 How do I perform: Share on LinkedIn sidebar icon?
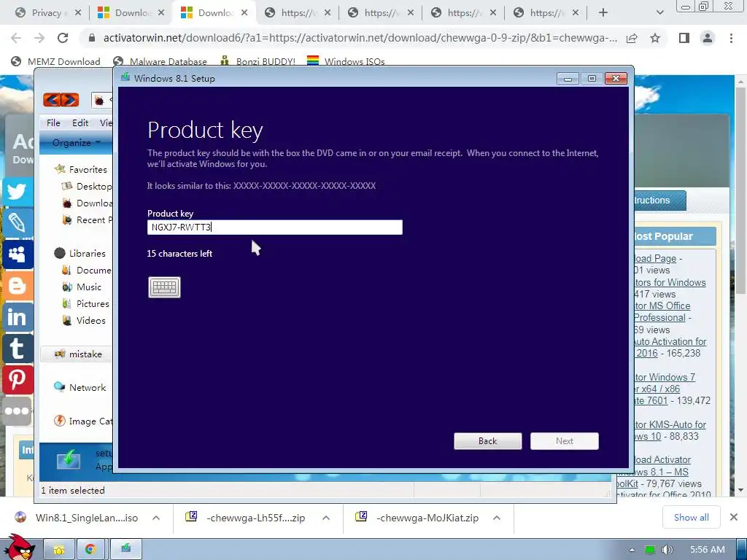click(x=18, y=317)
